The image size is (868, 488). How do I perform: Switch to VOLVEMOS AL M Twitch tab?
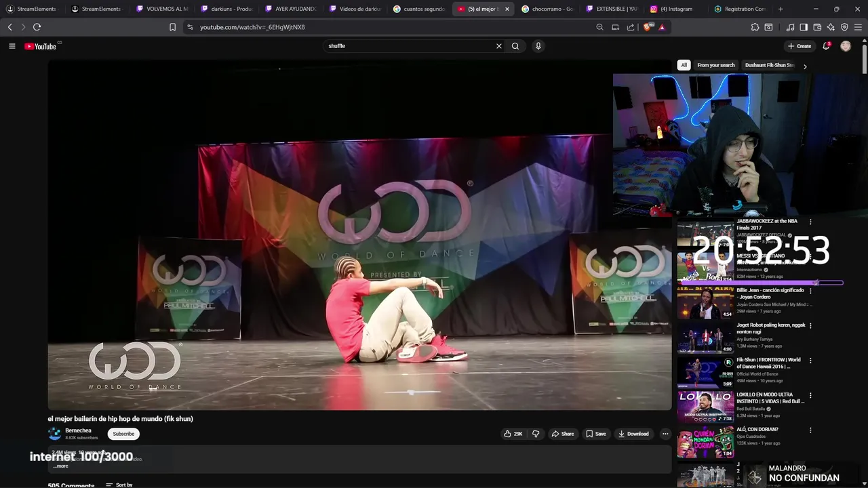163,9
